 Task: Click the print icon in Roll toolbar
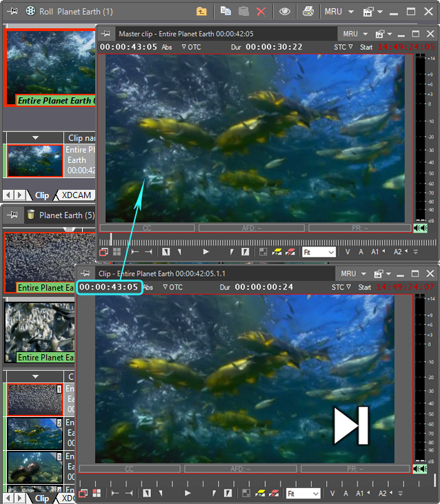coord(308,12)
